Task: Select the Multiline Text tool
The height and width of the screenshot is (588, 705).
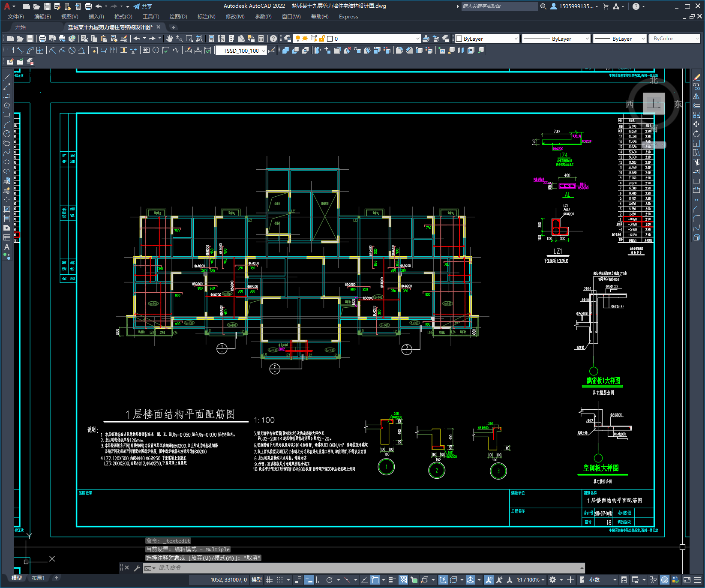Action: 7,247
